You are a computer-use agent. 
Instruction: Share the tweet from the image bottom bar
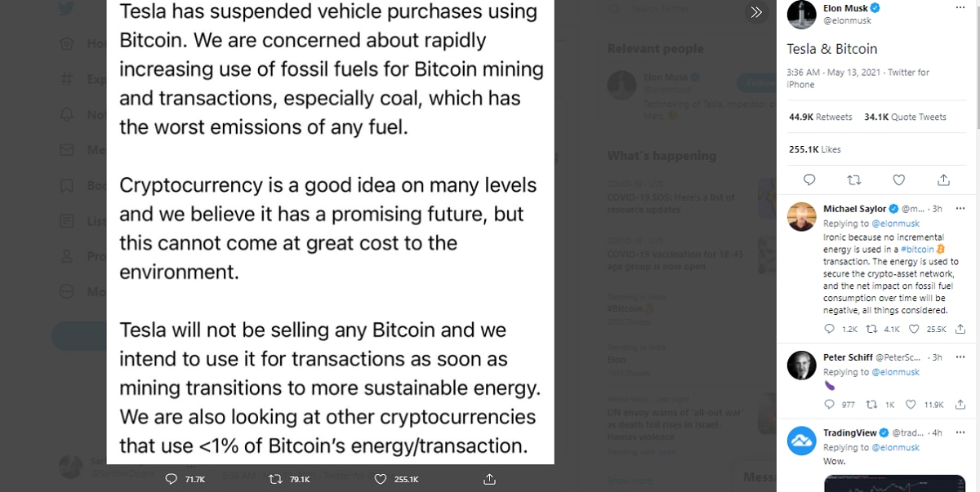click(489, 479)
